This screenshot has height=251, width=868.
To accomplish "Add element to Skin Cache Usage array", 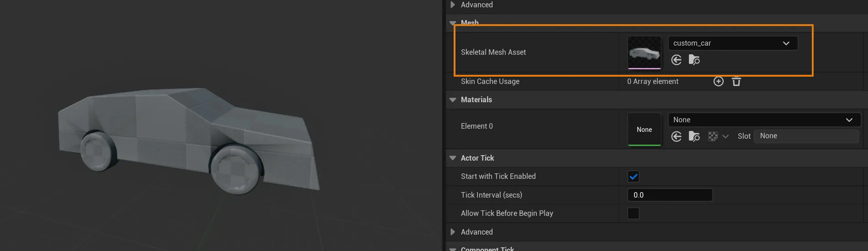I will pyautogui.click(x=719, y=81).
